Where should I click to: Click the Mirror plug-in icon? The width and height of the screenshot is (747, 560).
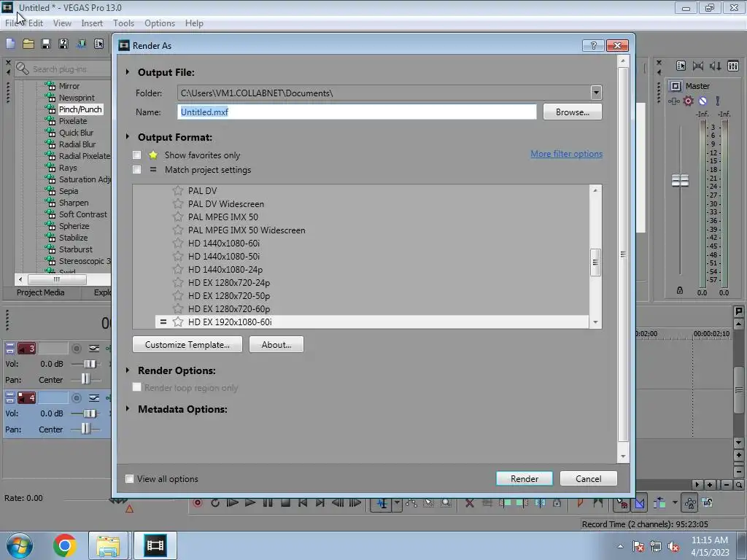50,86
